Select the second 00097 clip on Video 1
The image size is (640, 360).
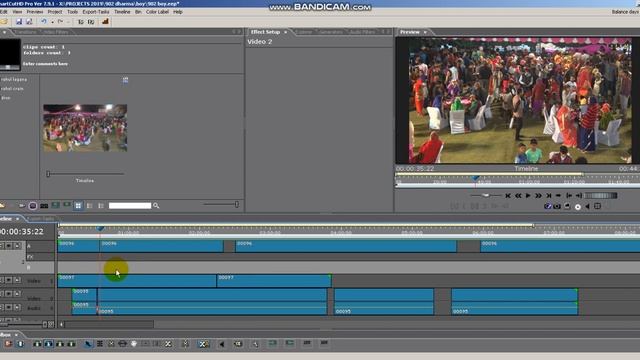click(x=273, y=281)
